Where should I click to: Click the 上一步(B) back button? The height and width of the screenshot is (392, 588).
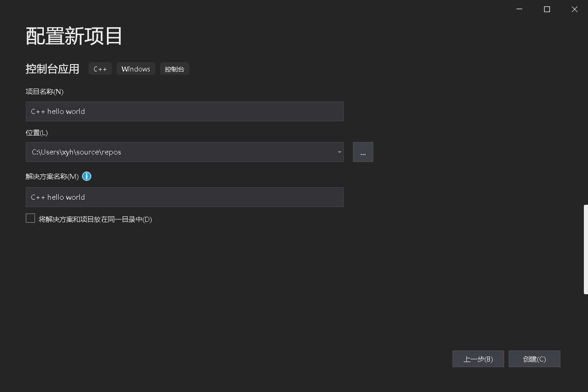[478, 359]
